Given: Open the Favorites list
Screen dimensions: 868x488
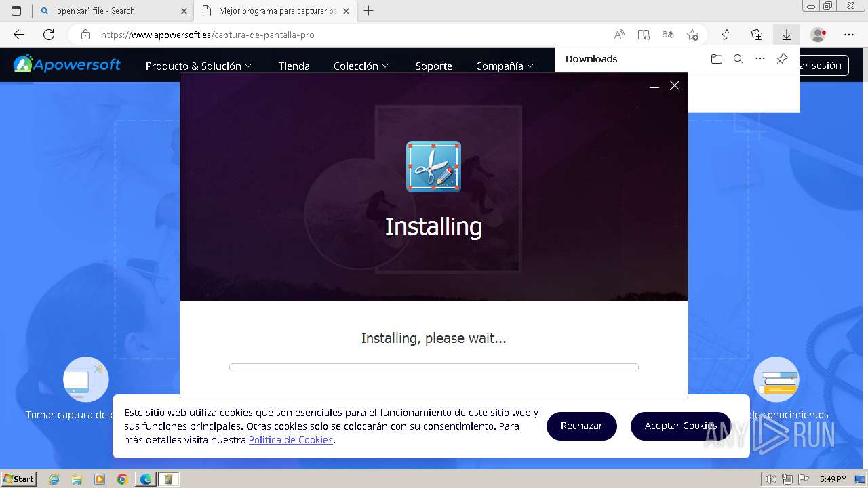Looking at the screenshot, I should (x=727, y=35).
